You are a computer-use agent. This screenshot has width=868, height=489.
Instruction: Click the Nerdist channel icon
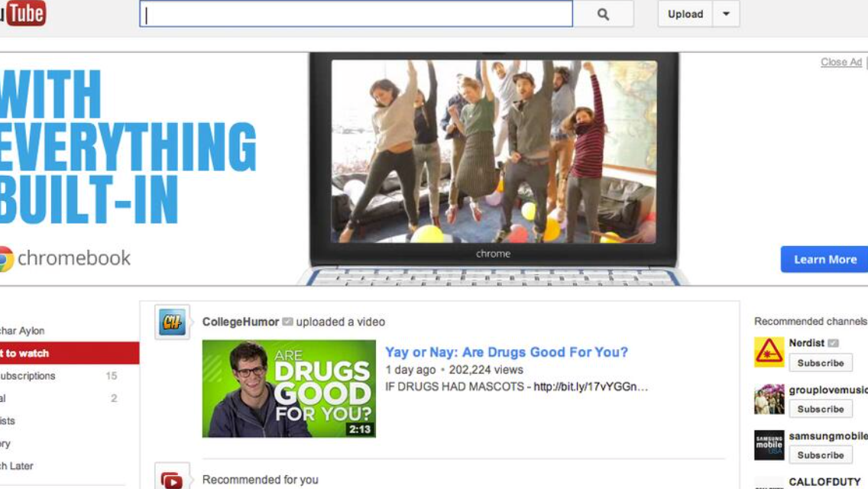pyautogui.click(x=769, y=352)
